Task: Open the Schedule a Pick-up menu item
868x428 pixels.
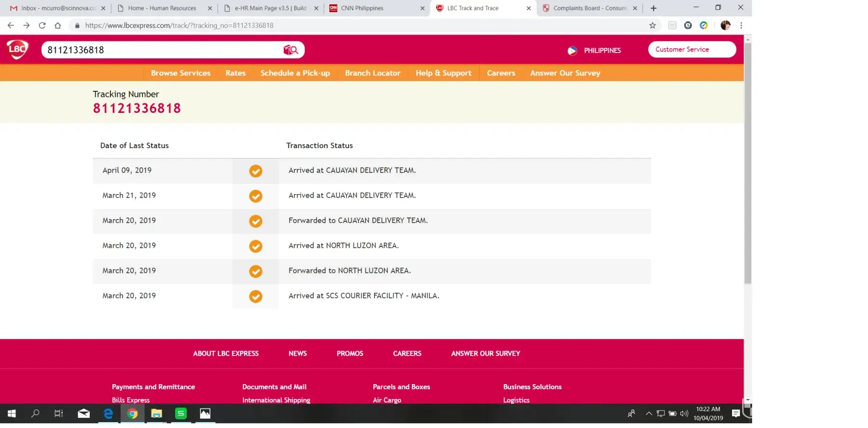Action: click(x=295, y=73)
